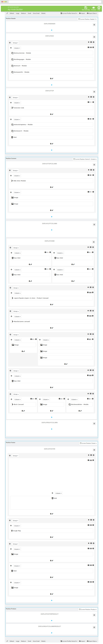Open the Current Position: Product dropdown
103x644 pixels.
click(88, 610)
